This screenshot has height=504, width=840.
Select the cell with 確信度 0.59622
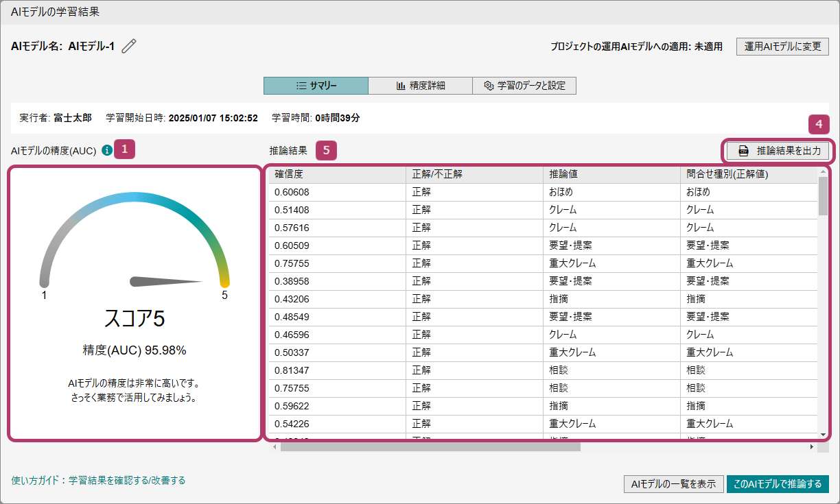(x=337, y=406)
